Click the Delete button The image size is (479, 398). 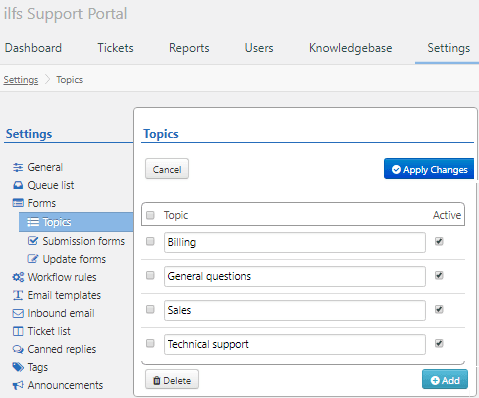coord(172,379)
